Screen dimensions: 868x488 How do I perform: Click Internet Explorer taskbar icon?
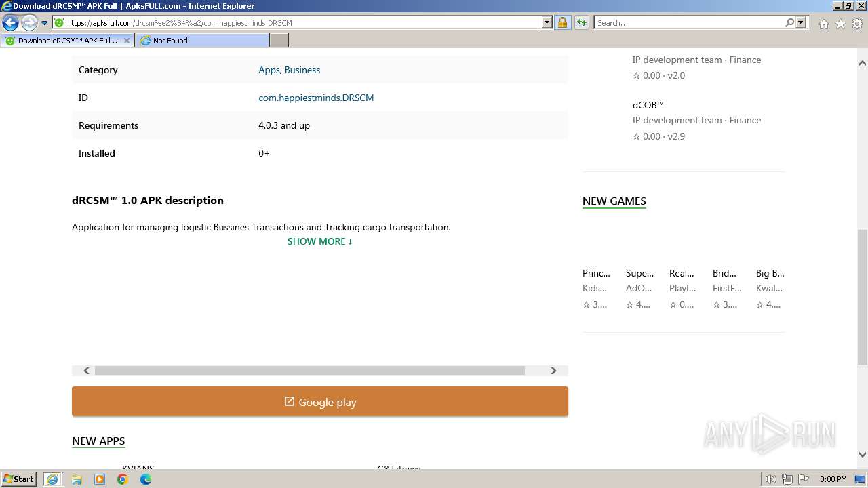click(52, 479)
